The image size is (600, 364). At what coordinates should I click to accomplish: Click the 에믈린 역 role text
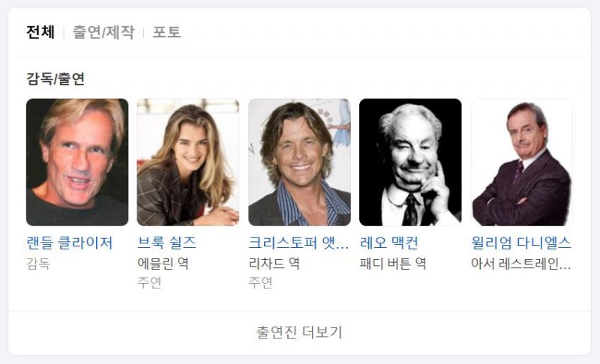(x=163, y=264)
